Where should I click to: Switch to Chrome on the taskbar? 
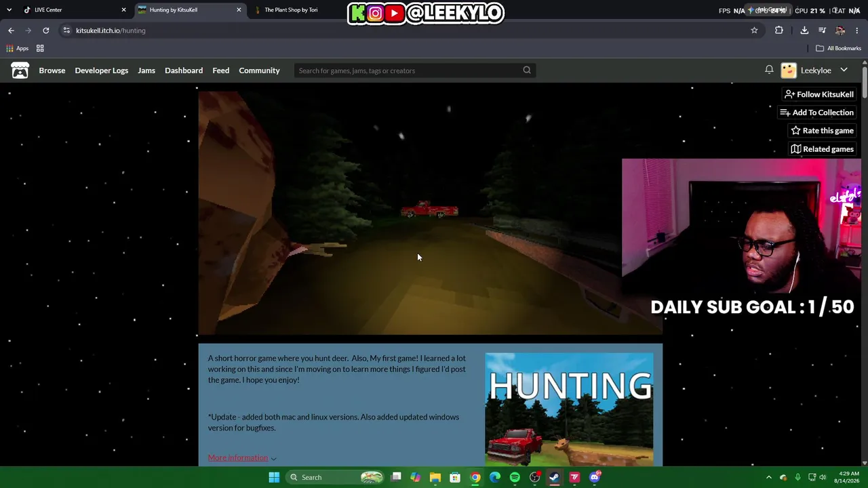tap(475, 477)
